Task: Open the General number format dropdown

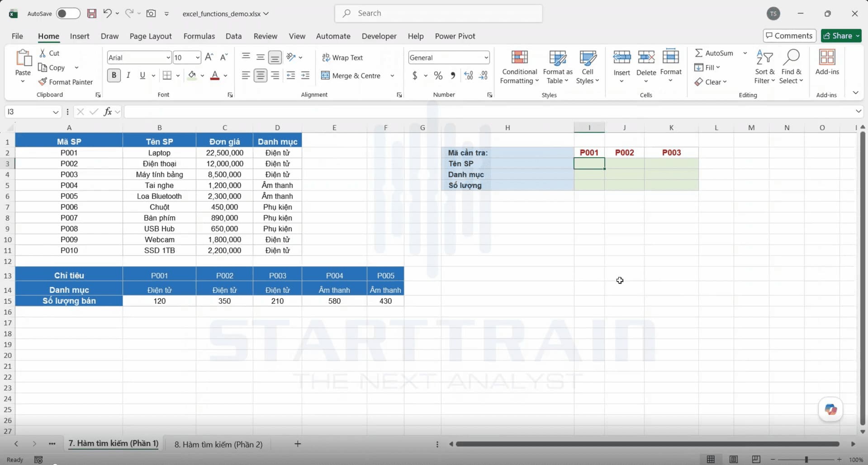Action: (x=486, y=58)
